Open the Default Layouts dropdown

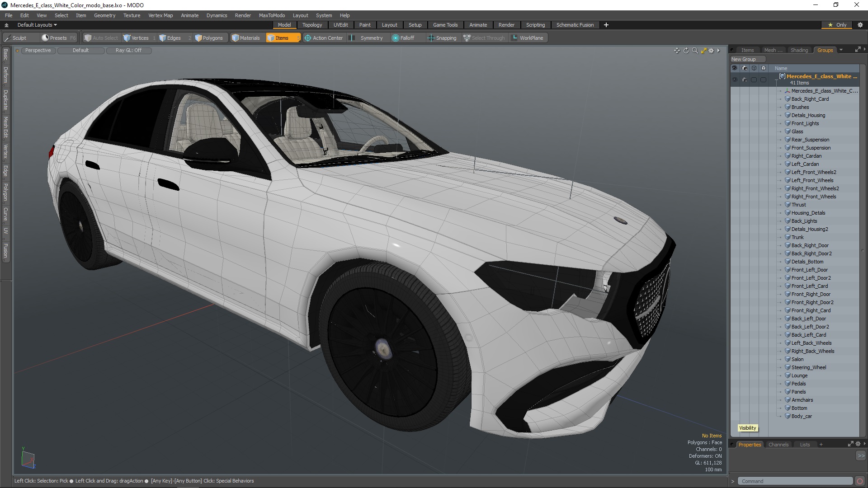point(37,25)
